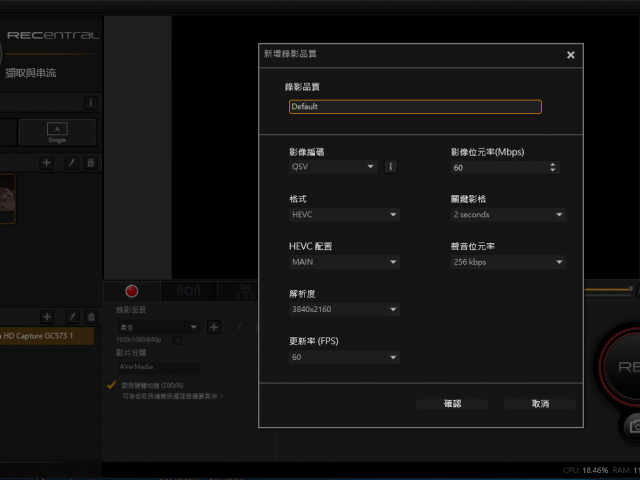Click the CPU: 18.46% status text
The image size is (640, 480).
(585, 470)
